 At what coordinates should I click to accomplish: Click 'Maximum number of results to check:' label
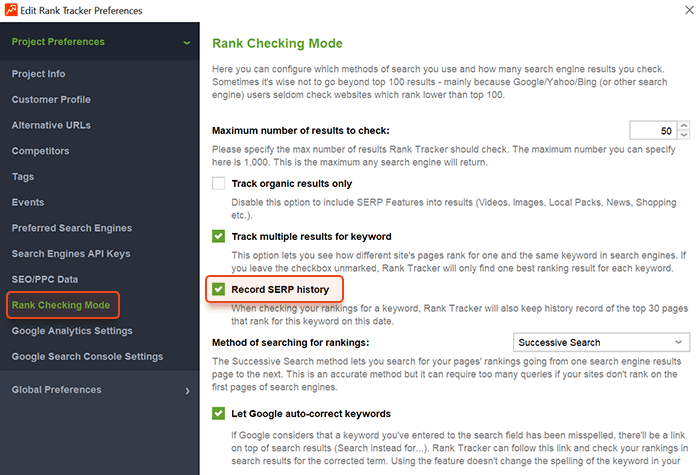[x=300, y=130]
